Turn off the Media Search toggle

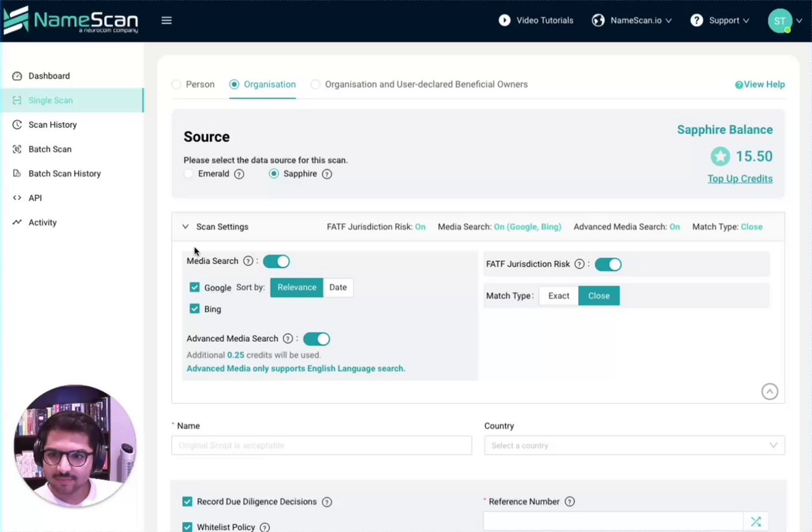pyautogui.click(x=277, y=262)
